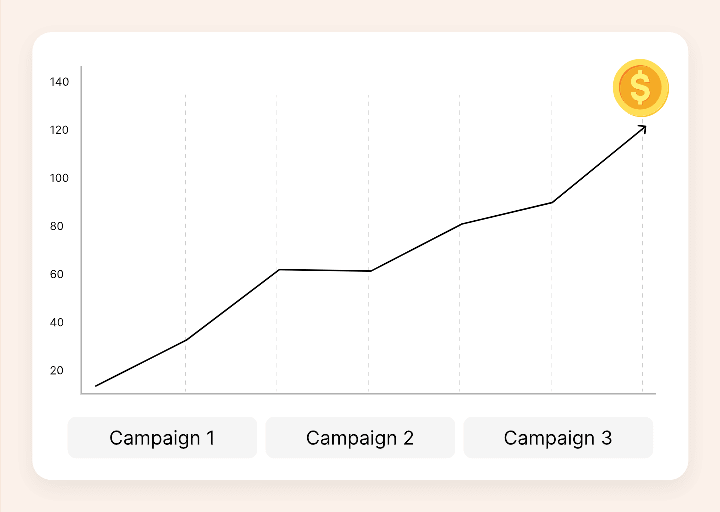
Task: Switch to the Campaign 3 button
Action: [x=558, y=438]
